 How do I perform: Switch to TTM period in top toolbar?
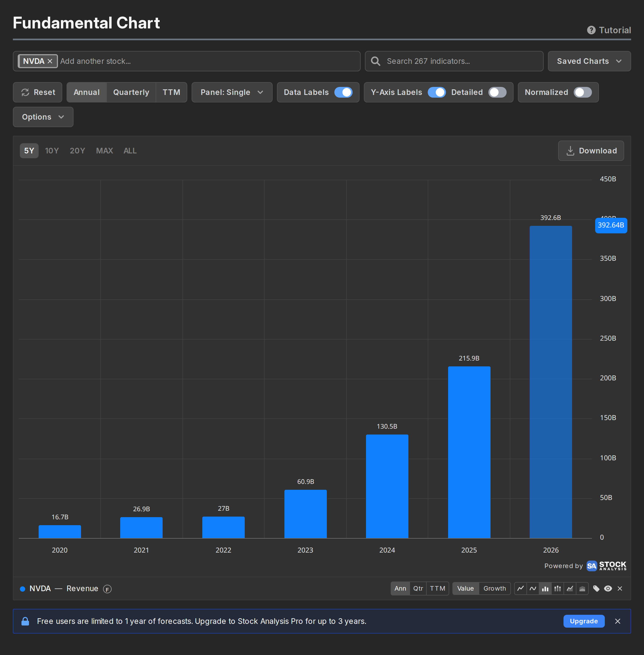(171, 92)
